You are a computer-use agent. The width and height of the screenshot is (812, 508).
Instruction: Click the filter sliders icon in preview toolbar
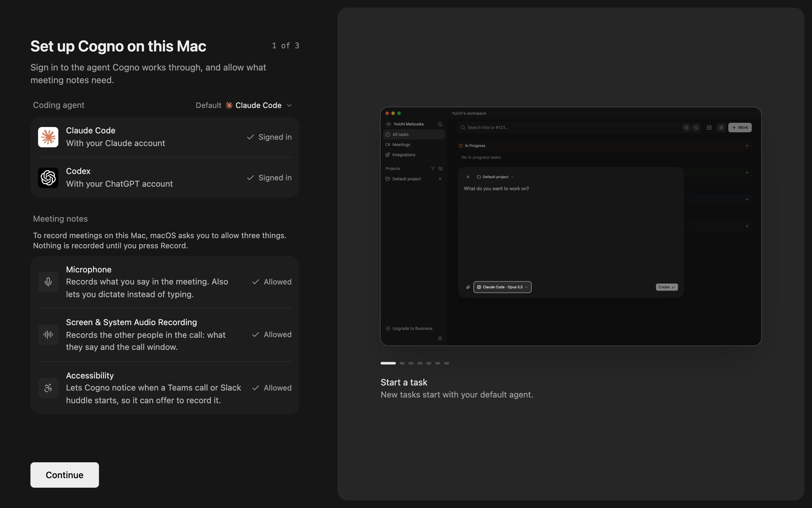(x=686, y=128)
